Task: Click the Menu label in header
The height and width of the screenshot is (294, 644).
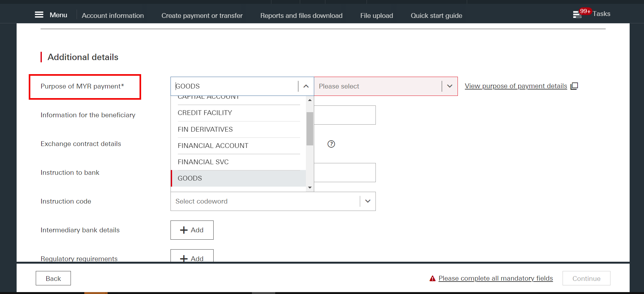Action: click(x=58, y=15)
